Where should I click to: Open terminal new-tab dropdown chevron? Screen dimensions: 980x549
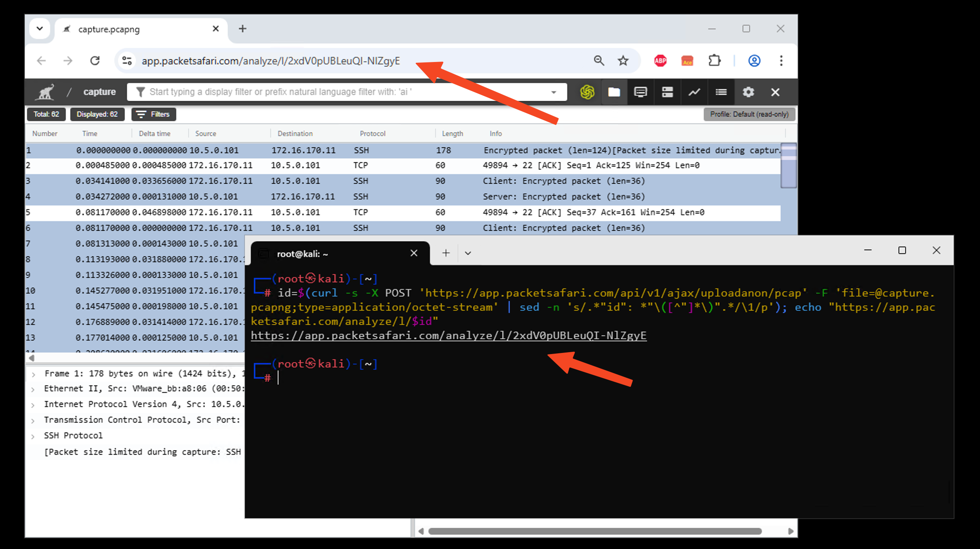coord(468,253)
